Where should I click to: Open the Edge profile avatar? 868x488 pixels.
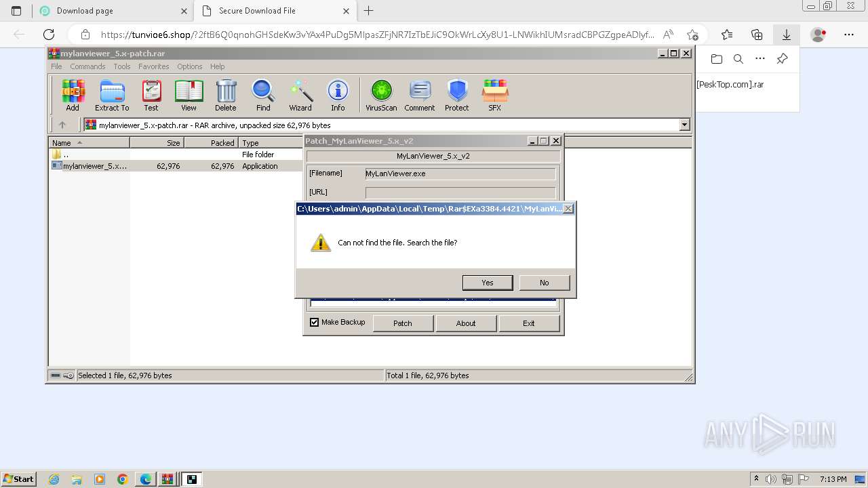(818, 35)
